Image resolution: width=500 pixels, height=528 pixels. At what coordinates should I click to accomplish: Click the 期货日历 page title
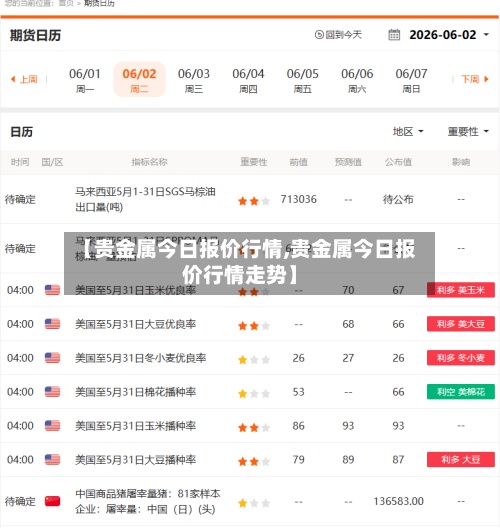(35, 35)
